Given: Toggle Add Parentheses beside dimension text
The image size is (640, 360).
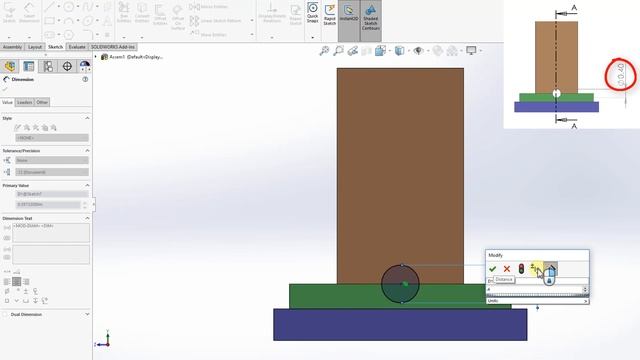Looking at the screenshot, I should click(x=7, y=228).
